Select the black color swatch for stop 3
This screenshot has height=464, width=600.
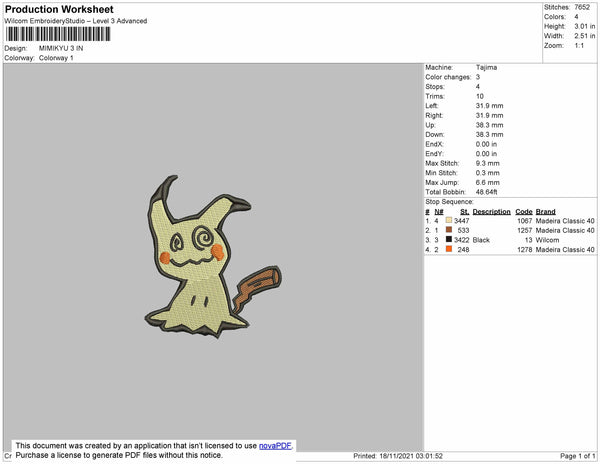449,240
